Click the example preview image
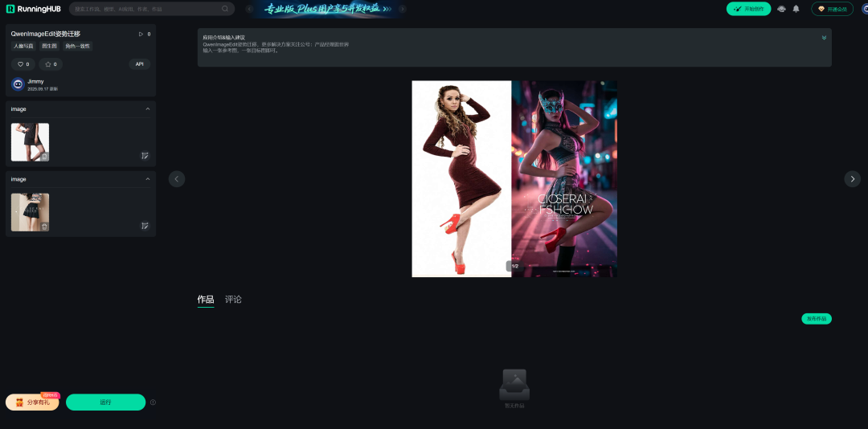The image size is (868, 429). 514,179
